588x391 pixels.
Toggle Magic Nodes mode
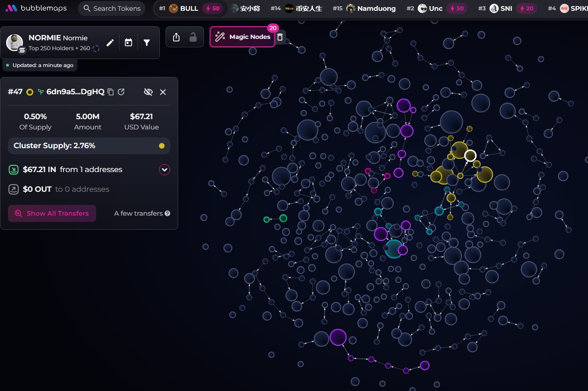pos(242,37)
